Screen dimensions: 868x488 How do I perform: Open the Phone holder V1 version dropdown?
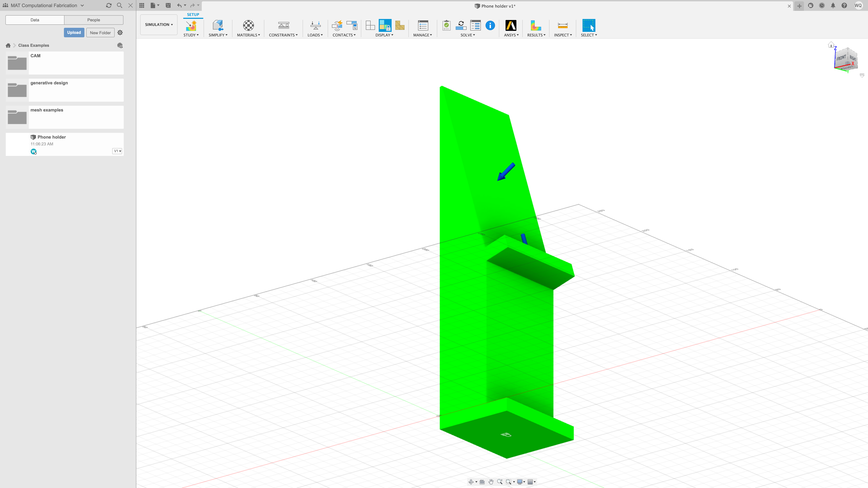[x=117, y=151]
